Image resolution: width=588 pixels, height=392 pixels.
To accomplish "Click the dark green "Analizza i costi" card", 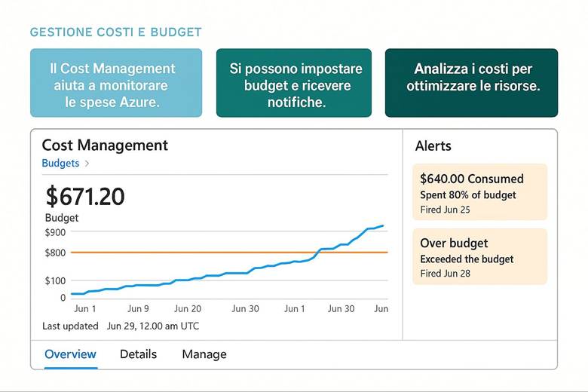I will point(471,83).
